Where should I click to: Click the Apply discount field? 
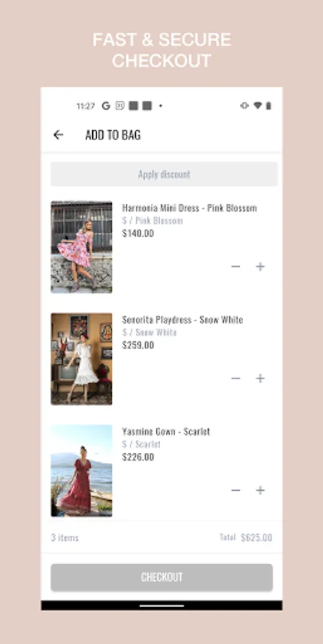(x=164, y=174)
